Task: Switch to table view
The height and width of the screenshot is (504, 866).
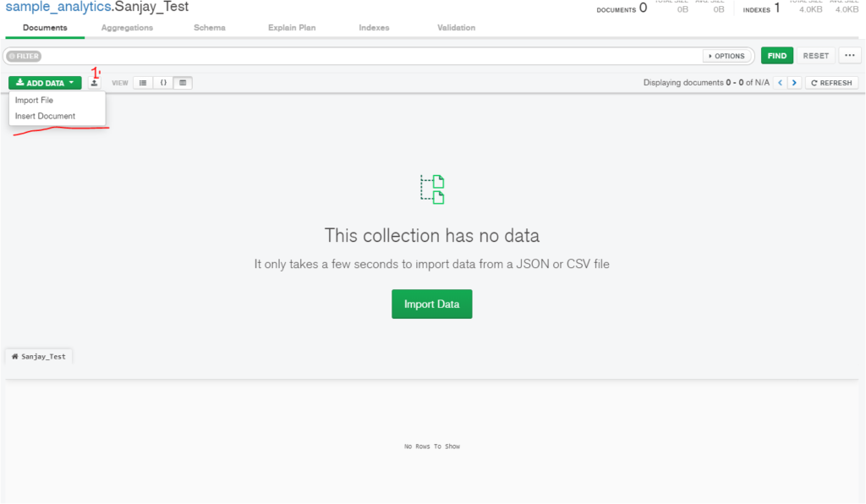Action: (183, 83)
